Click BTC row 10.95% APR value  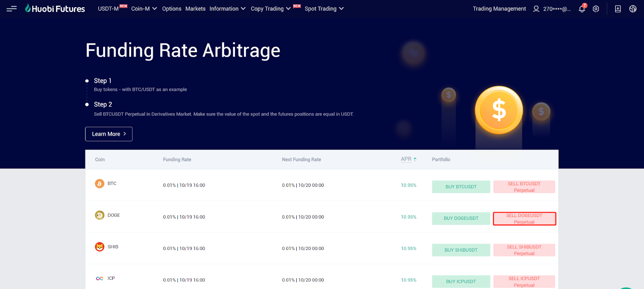(x=409, y=185)
